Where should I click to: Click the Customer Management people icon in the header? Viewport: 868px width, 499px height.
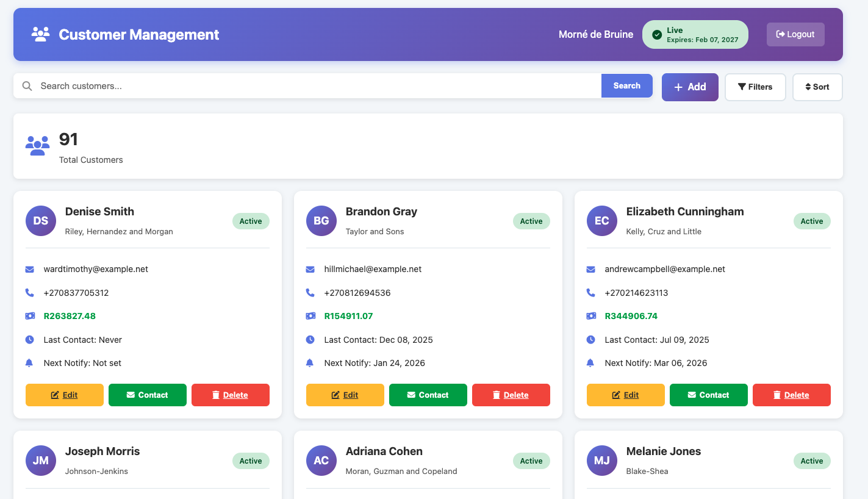pos(40,34)
